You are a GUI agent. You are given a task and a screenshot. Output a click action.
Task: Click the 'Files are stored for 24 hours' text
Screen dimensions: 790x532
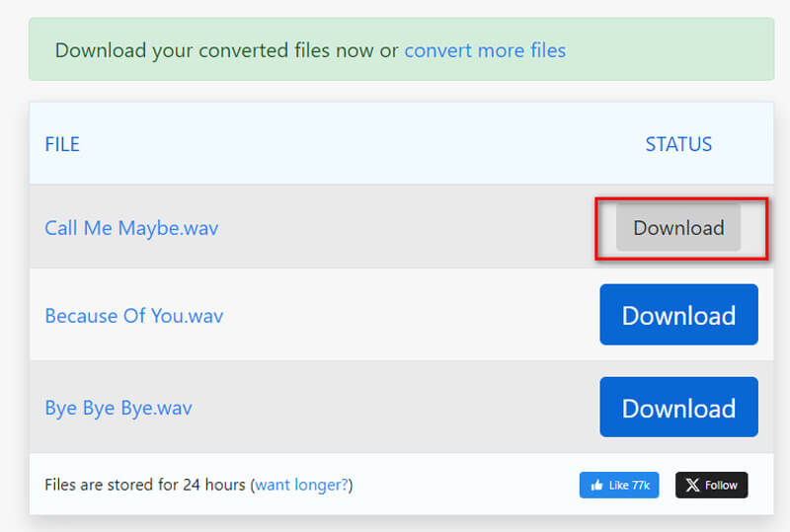(144, 485)
